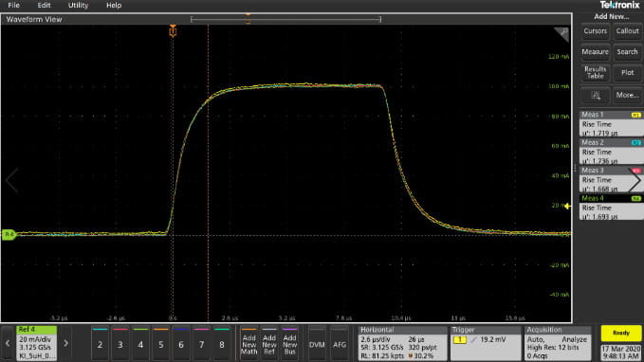
Task: Open the Add New Ref button
Action: click(269, 344)
